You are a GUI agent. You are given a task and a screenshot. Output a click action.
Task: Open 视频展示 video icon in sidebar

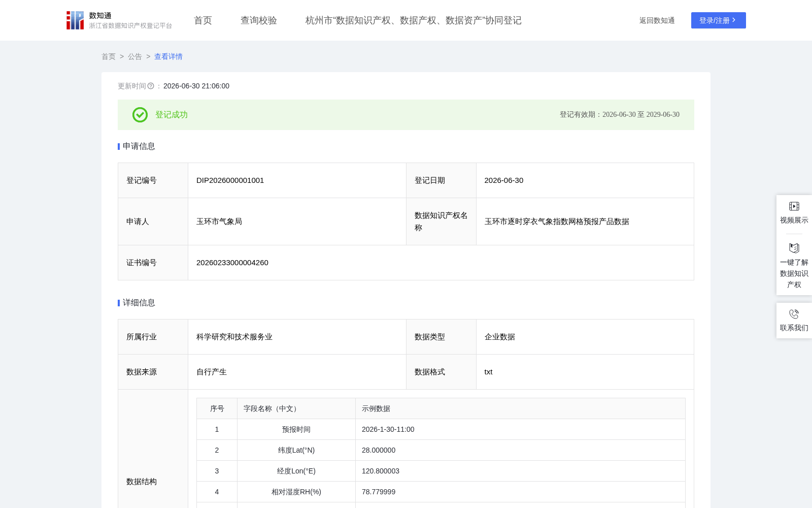pyautogui.click(x=794, y=206)
